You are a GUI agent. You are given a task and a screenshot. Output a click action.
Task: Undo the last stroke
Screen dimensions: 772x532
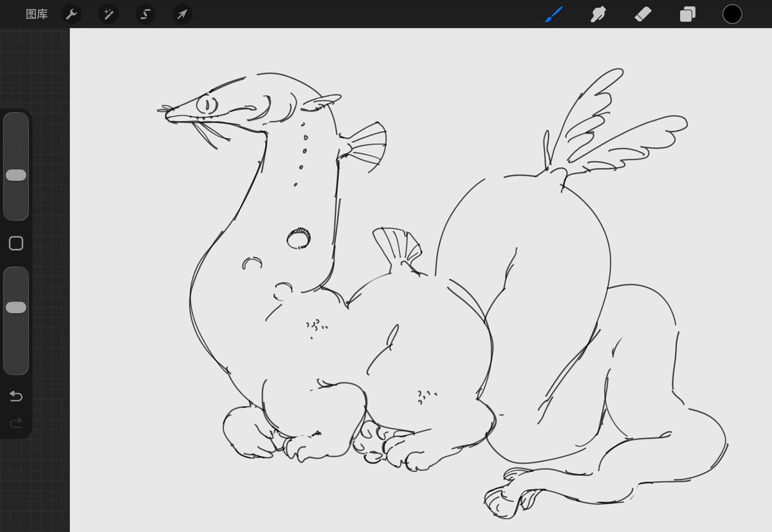[x=16, y=396]
